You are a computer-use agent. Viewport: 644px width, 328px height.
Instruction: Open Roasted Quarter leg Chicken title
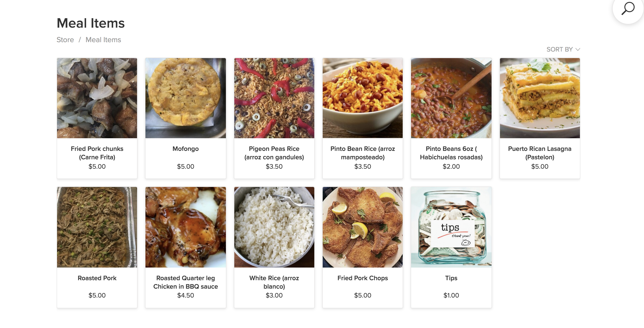[x=185, y=282]
